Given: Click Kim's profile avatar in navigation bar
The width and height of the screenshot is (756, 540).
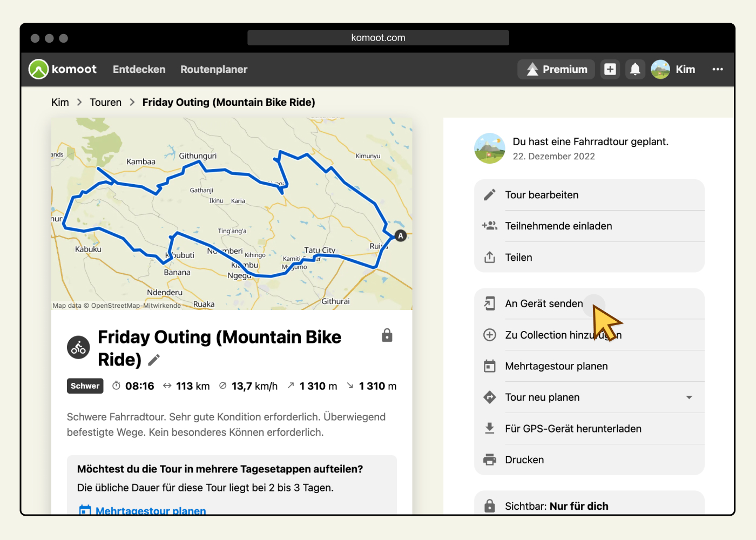Looking at the screenshot, I should click(x=660, y=69).
